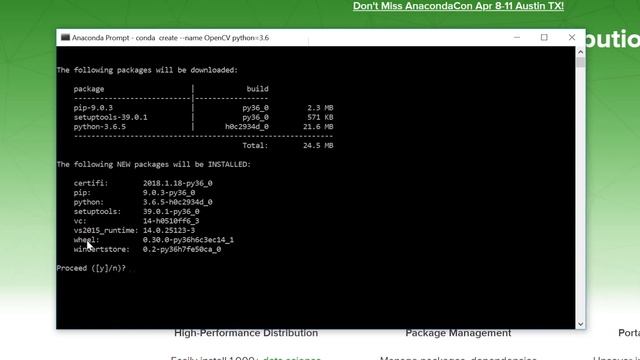Click the terminal scrollbar up arrow

[x=580, y=52]
